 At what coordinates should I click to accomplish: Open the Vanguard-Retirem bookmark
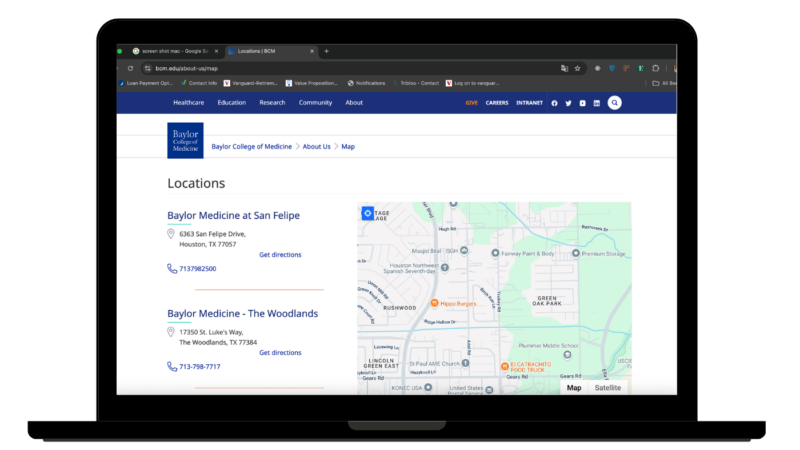pos(251,83)
